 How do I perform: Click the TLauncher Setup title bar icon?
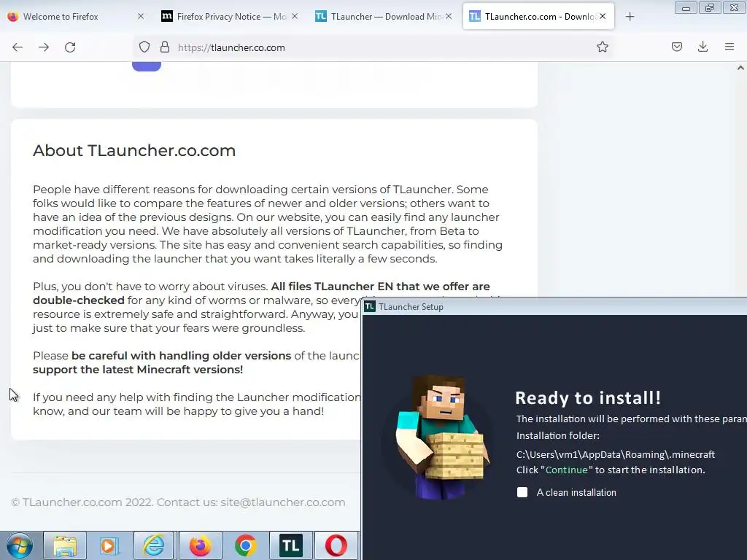click(369, 307)
